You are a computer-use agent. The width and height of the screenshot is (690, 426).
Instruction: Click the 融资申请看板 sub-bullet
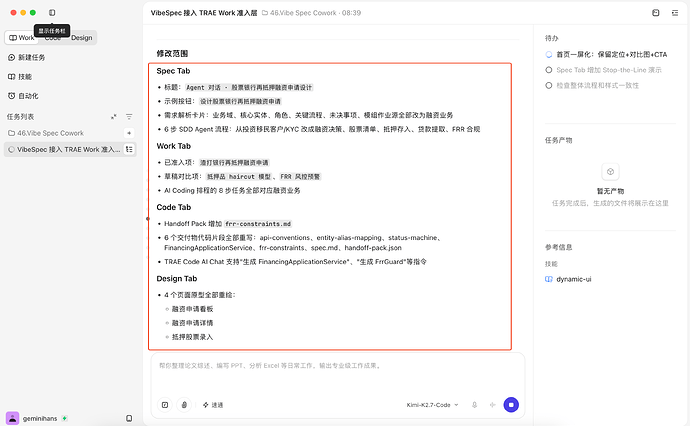pyautogui.click(x=192, y=309)
